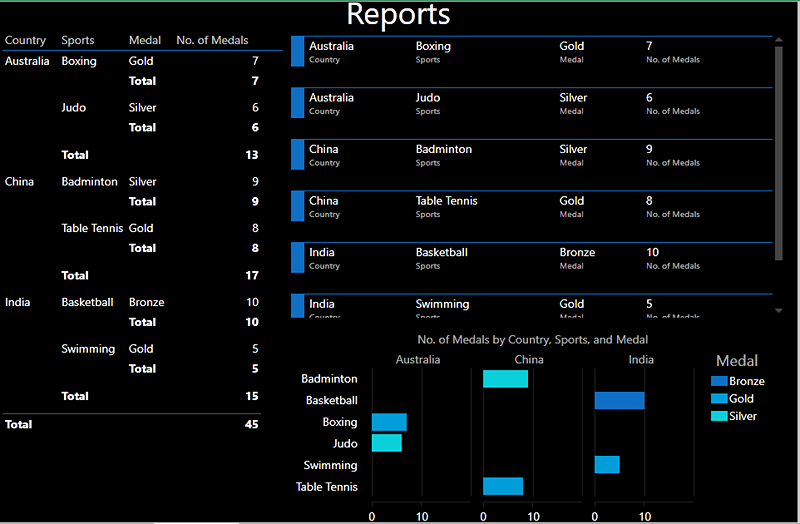
Task: Click the Australia Judo silver bar
Action: (387, 443)
